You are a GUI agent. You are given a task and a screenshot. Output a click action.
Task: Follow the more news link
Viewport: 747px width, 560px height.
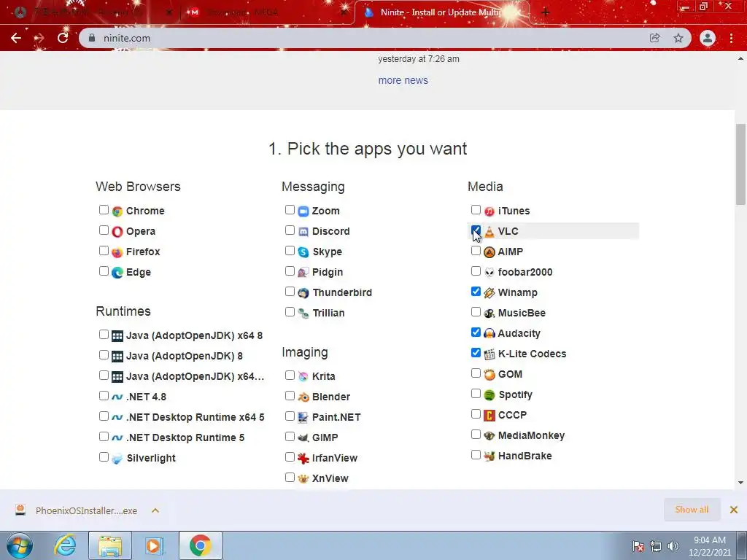403,80
